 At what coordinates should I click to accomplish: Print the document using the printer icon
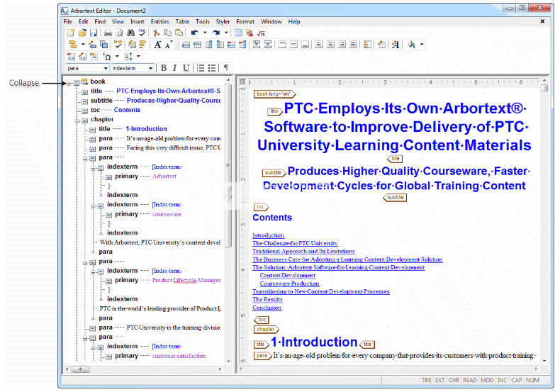point(108,33)
